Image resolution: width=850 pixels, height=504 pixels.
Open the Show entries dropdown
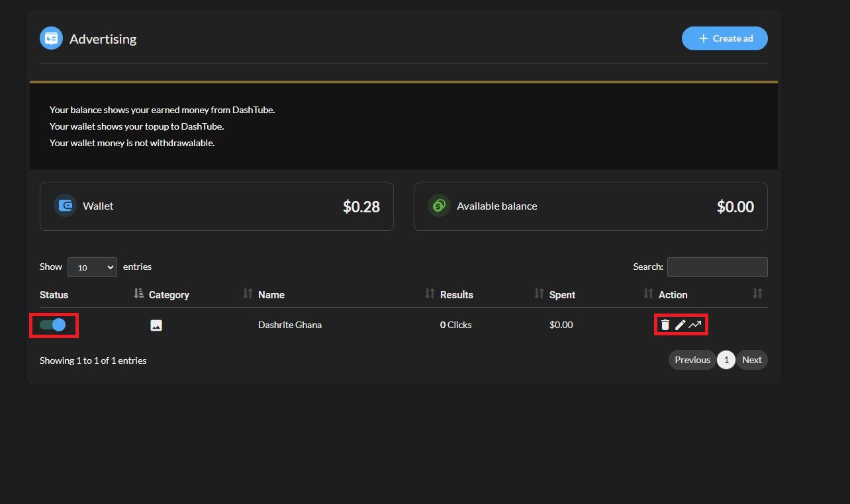click(x=92, y=267)
